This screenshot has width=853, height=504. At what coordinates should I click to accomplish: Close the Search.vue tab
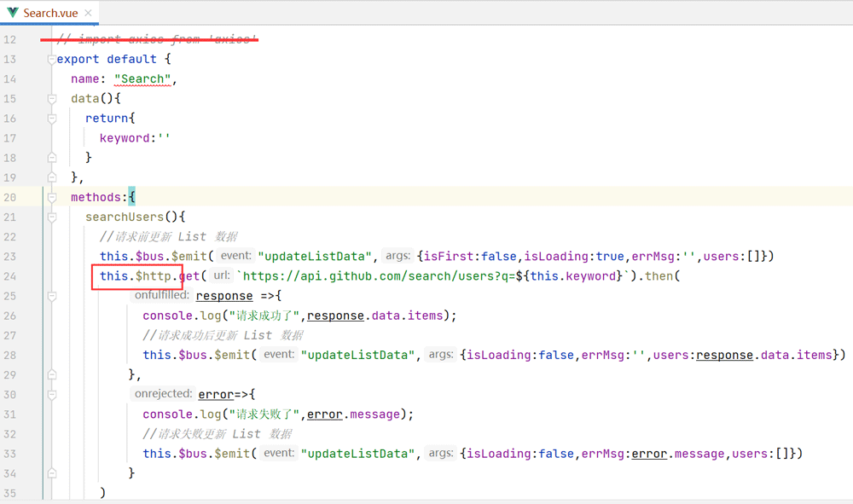click(x=88, y=13)
